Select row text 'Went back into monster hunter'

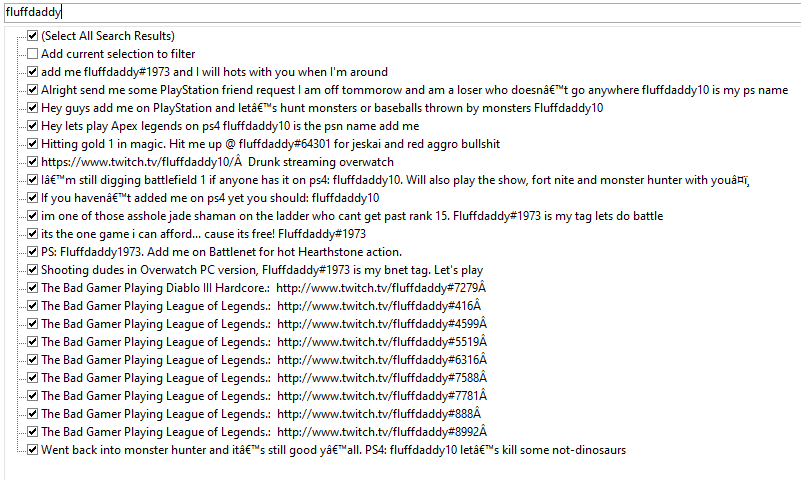[x=334, y=450]
